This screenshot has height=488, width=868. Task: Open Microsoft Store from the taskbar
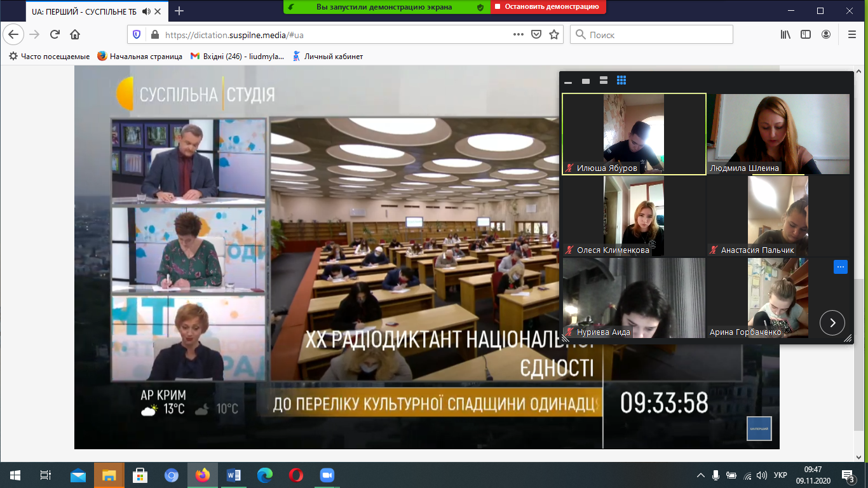(140, 475)
